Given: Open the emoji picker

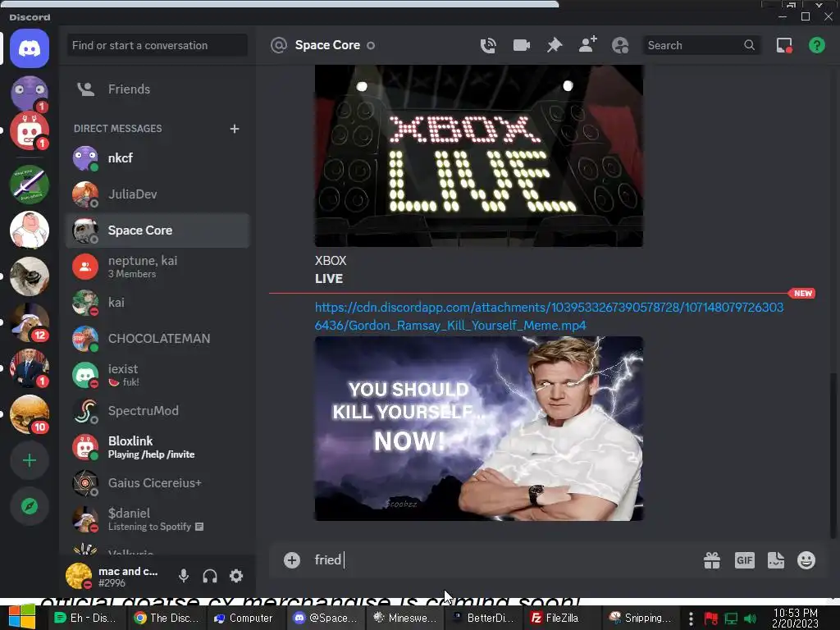Looking at the screenshot, I should point(806,560).
